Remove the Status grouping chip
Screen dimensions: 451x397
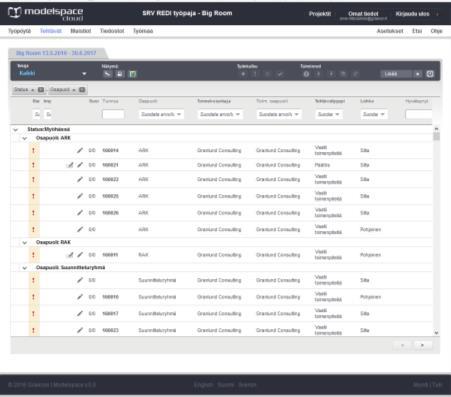tap(41, 90)
